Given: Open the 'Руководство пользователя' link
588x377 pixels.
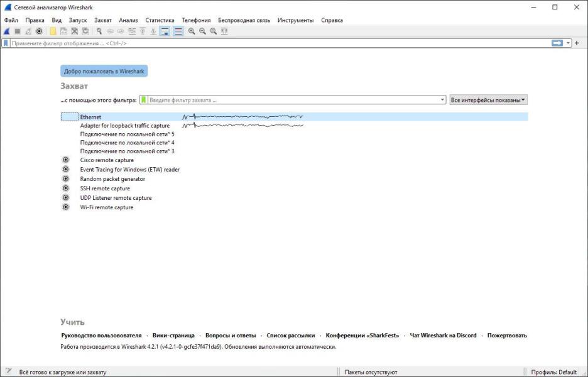Looking at the screenshot, I should click(101, 336).
